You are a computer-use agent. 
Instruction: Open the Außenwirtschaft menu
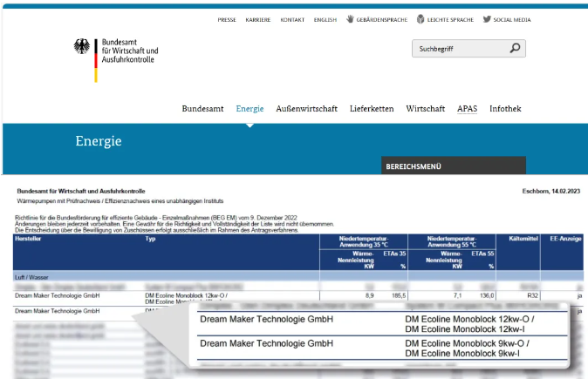point(306,109)
